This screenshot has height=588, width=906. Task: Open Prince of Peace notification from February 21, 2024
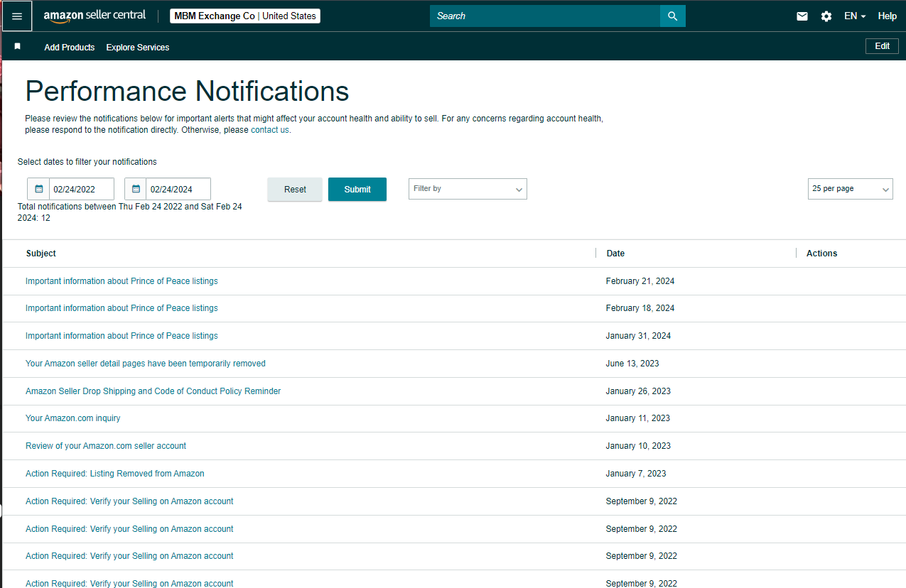122,281
